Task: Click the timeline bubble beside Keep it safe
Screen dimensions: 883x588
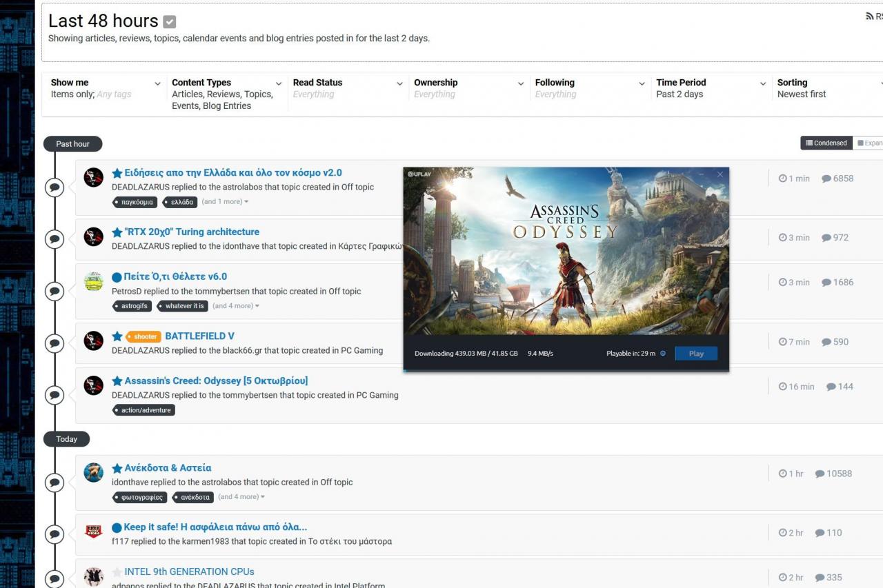Action: click(54, 534)
